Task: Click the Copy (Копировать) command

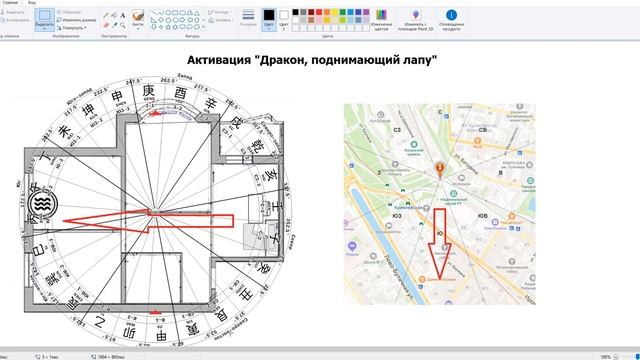Action: tap(15, 20)
